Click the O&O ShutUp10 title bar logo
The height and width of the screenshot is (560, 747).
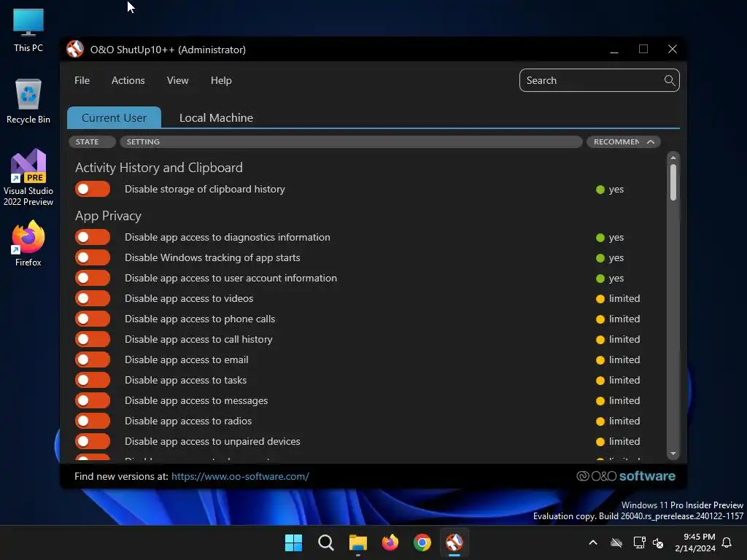75,49
